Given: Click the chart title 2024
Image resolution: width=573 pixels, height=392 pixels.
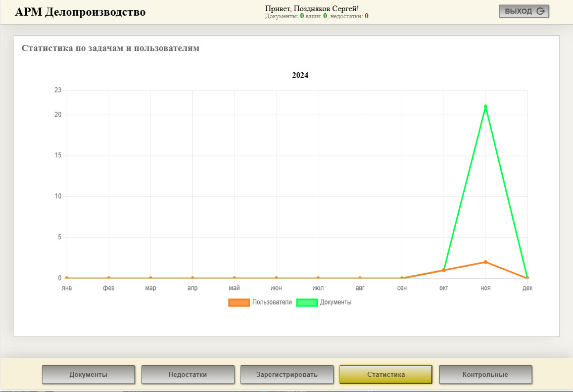Looking at the screenshot, I should 300,75.
